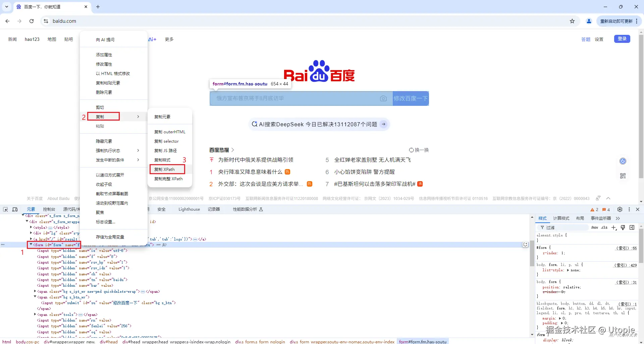
Task: Expand the list-style property triangle
Action: pyautogui.click(x=568, y=270)
